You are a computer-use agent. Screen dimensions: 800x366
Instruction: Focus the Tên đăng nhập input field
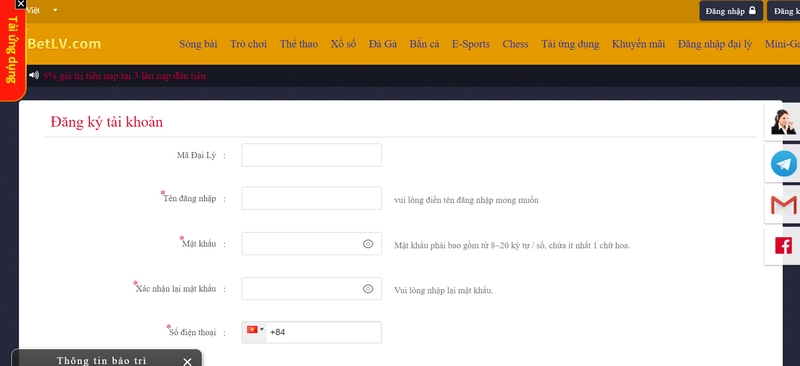tap(311, 198)
